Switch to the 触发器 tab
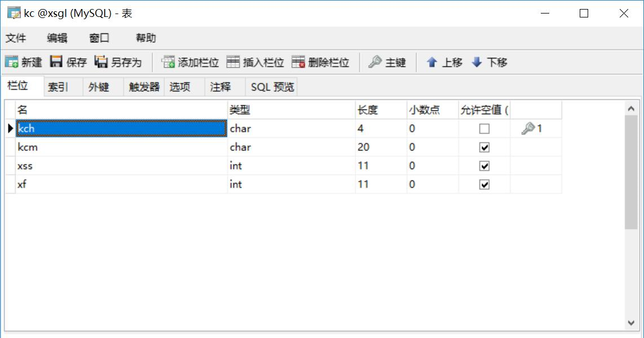The width and height of the screenshot is (644, 338). point(144,87)
